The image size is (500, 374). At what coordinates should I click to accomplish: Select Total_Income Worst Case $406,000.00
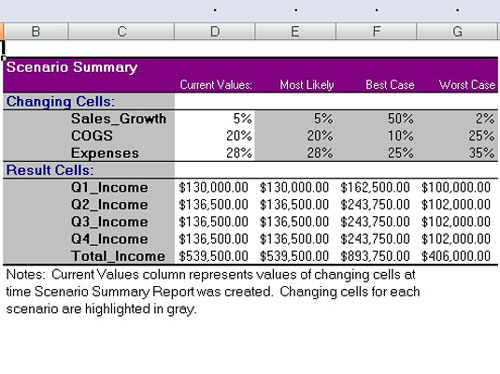456,256
